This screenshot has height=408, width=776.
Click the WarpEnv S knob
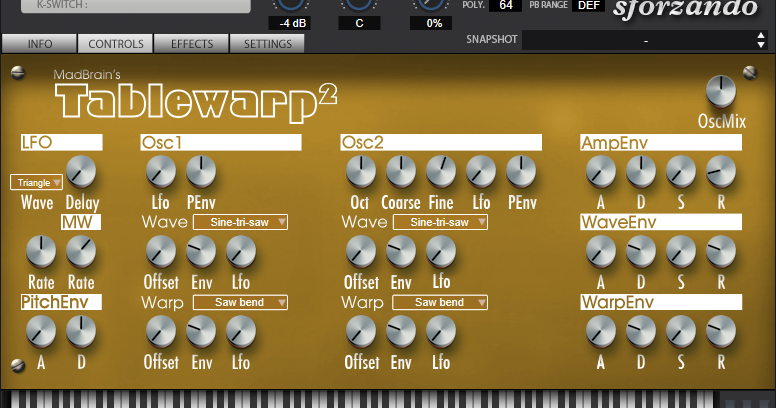(x=681, y=331)
